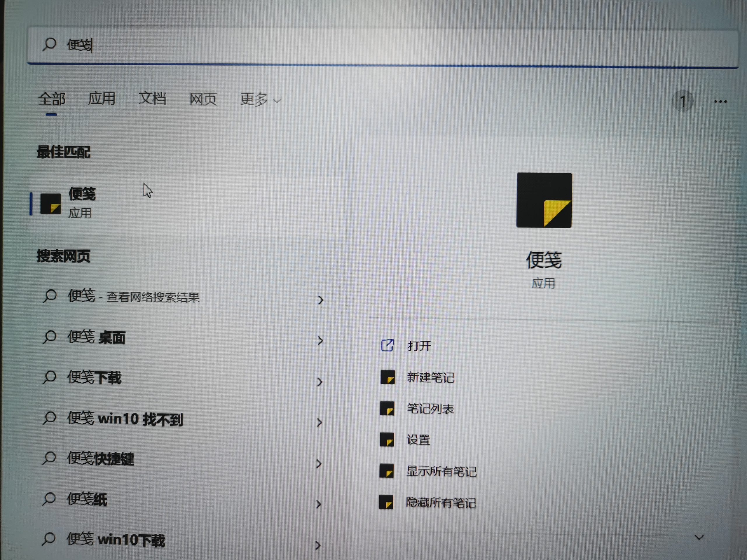The image size is (747, 560).
Task: Expand arrow for 便笺 桌面 row
Action: 320,341
